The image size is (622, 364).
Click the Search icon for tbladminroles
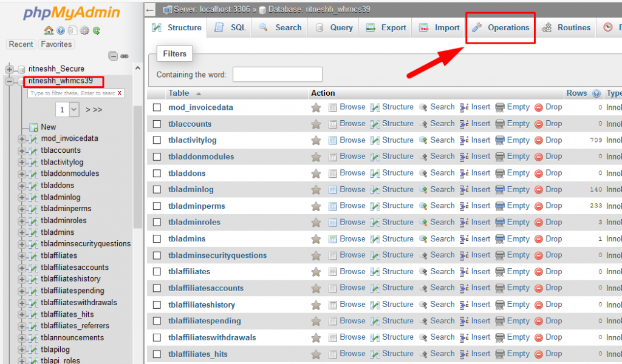(423, 223)
